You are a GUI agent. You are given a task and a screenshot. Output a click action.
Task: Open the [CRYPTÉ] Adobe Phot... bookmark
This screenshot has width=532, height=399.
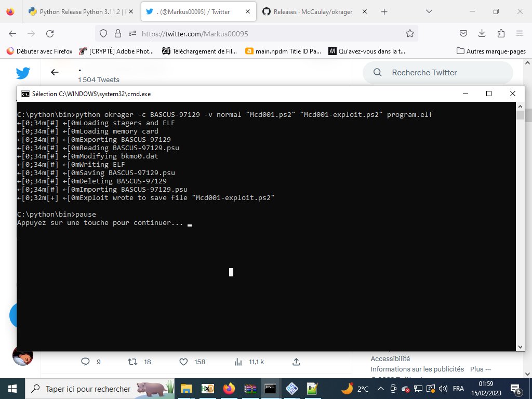click(116, 51)
